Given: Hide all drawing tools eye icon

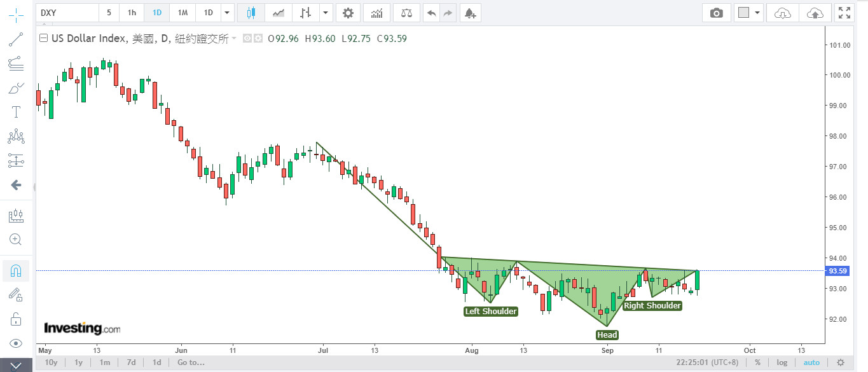Looking at the screenshot, I should click(16, 343).
